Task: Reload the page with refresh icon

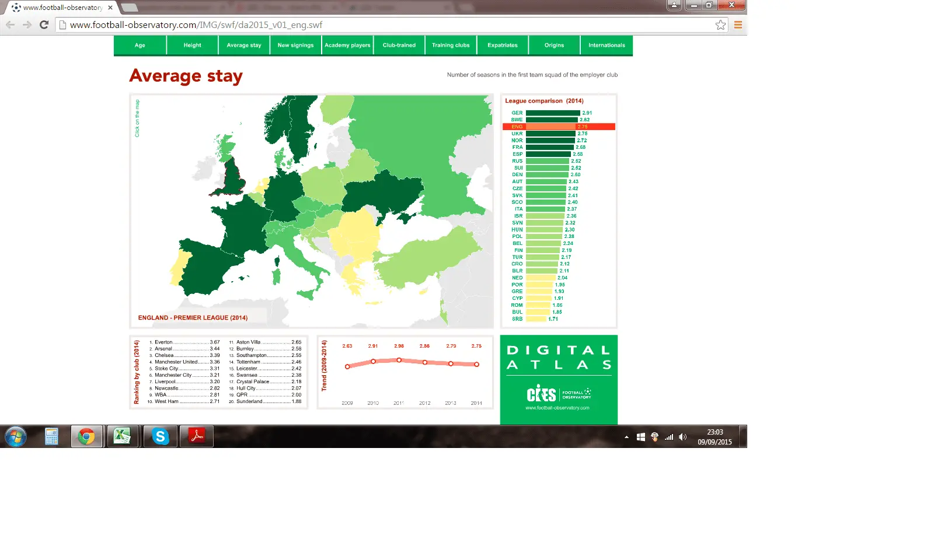Action: (x=44, y=24)
